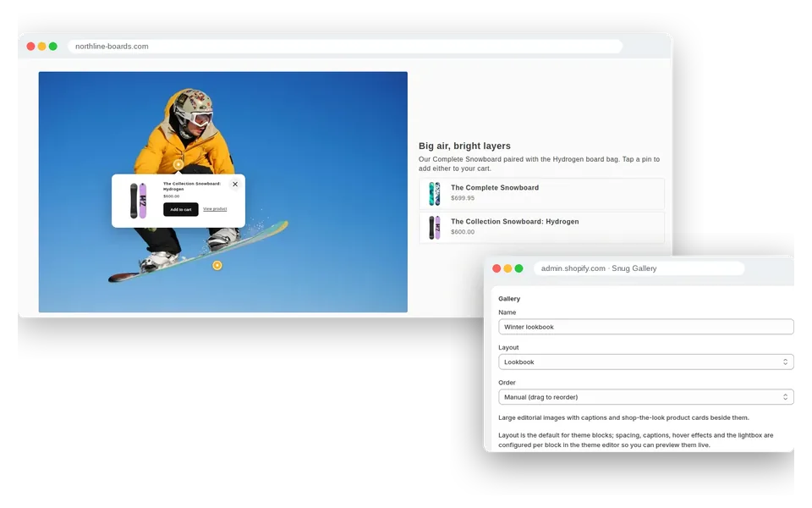Select The Collection Snowboard: Hydrogen card

pyautogui.click(x=541, y=228)
